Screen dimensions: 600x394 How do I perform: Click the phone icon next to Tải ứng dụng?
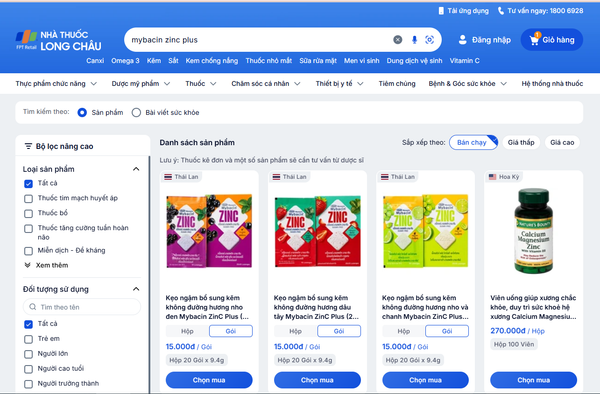coord(441,11)
